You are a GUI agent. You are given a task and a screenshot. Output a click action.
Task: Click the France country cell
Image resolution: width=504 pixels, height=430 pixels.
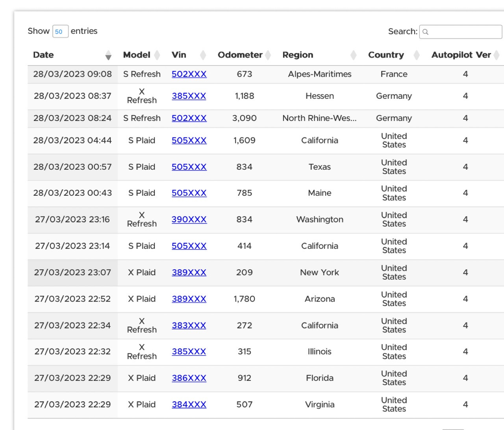click(394, 74)
